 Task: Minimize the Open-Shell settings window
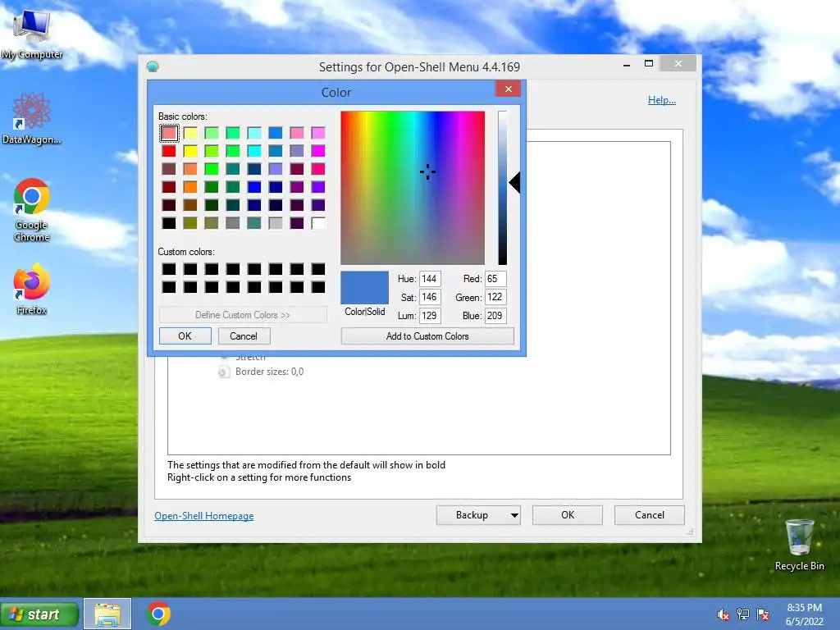627,65
